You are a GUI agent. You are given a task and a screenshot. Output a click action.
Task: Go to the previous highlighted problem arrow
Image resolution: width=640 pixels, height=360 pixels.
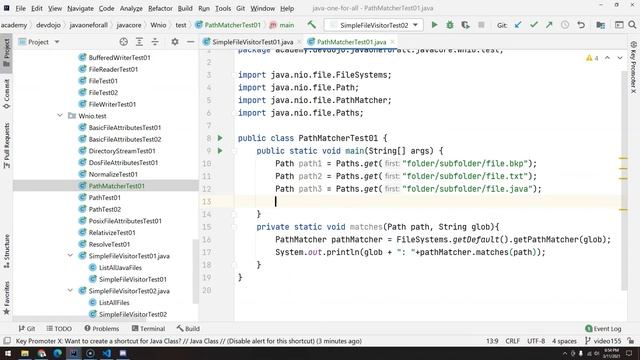(607, 58)
